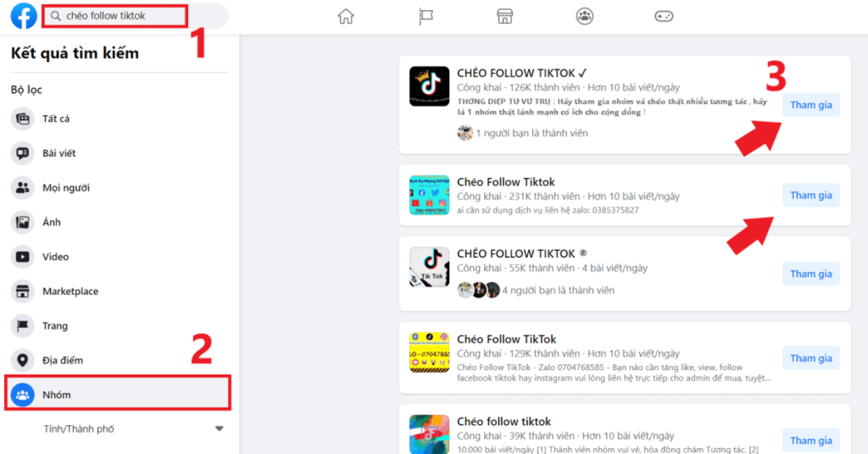
Task: Join the 129K-member Chéo Follow TikTok group
Action: pos(811,358)
